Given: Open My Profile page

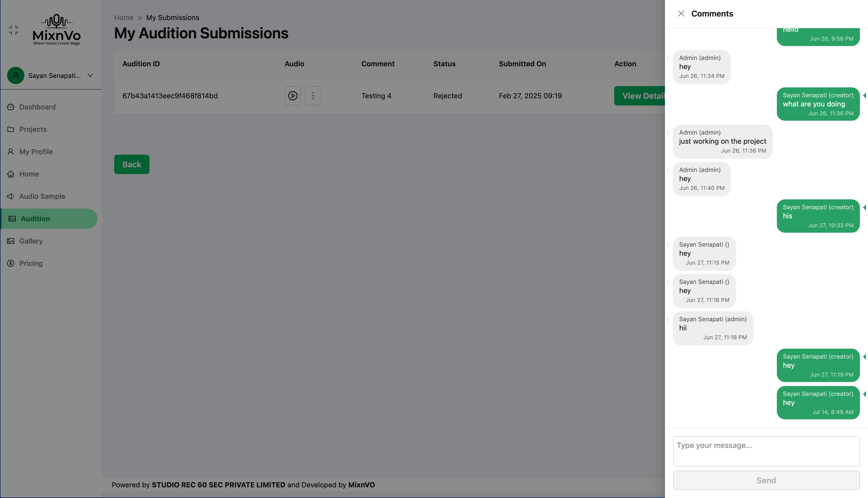Looking at the screenshot, I should (x=36, y=152).
